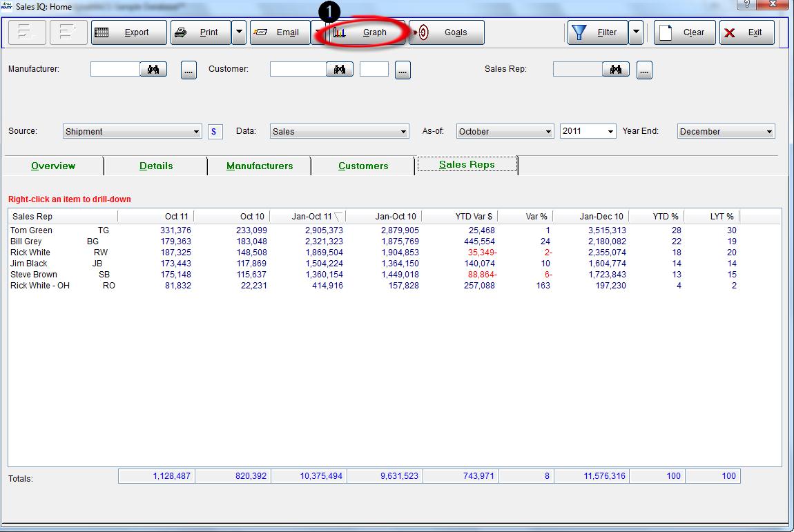Select the Sales Reps tab

pos(467,165)
